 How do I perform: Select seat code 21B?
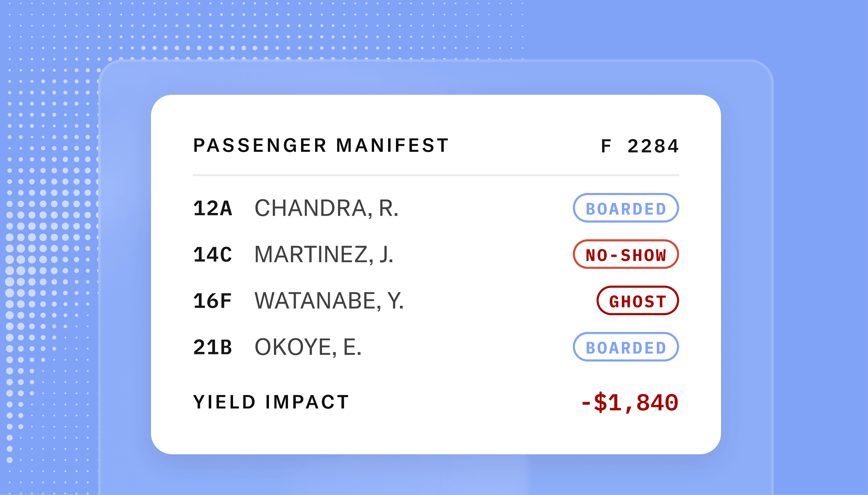tap(213, 347)
